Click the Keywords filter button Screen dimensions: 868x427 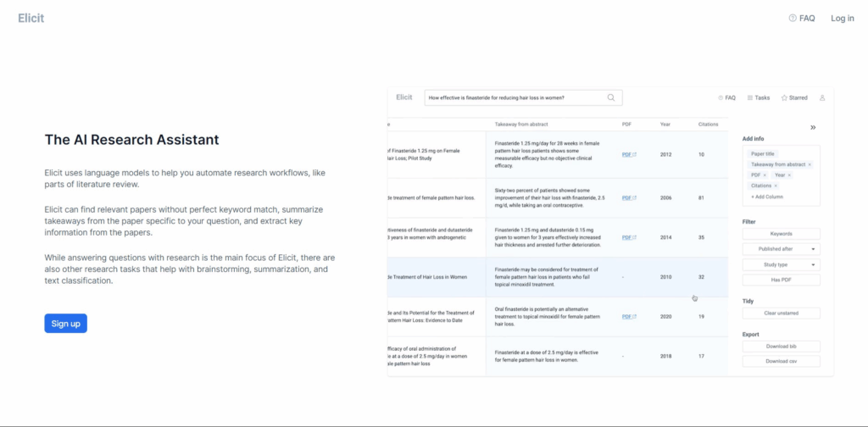coord(781,234)
